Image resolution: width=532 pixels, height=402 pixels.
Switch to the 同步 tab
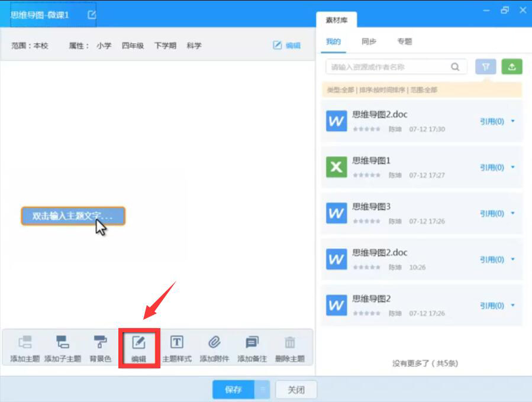click(x=369, y=42)
